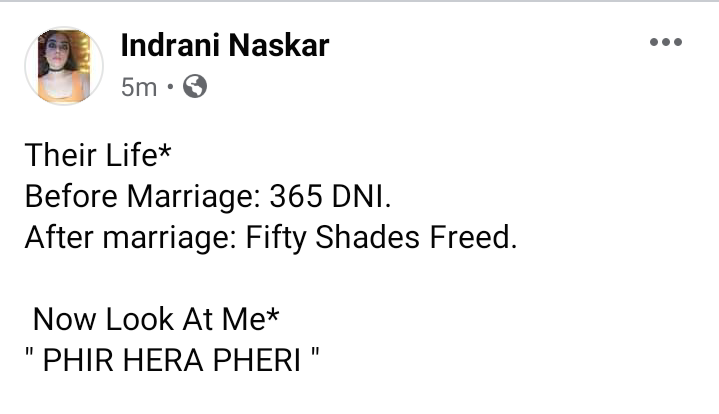This screenshot has height=414, width=719.
Task: Click the 'After marriage:' label text
Action: pyautogui.click(x=131, y=237)
